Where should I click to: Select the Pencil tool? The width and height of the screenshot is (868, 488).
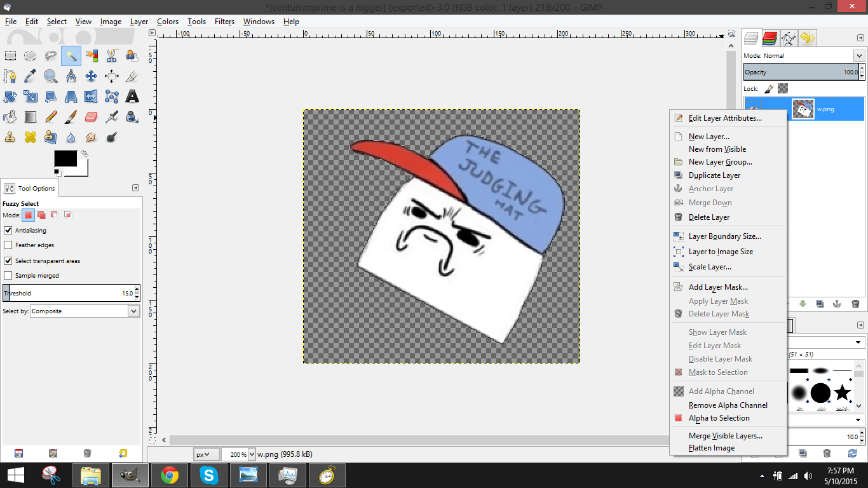tap(50, 117)
